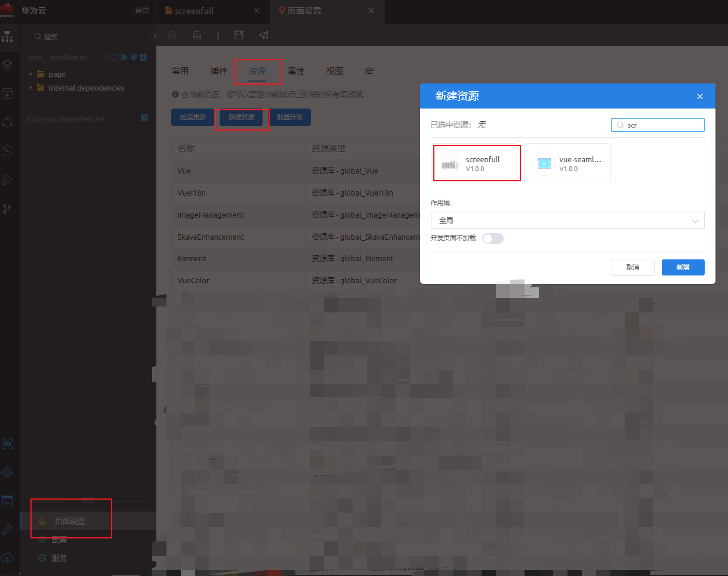Click the left panel 搜索 search box
Image resolution: width=728 pixels, height=576 pixels.
coord(88,36)
